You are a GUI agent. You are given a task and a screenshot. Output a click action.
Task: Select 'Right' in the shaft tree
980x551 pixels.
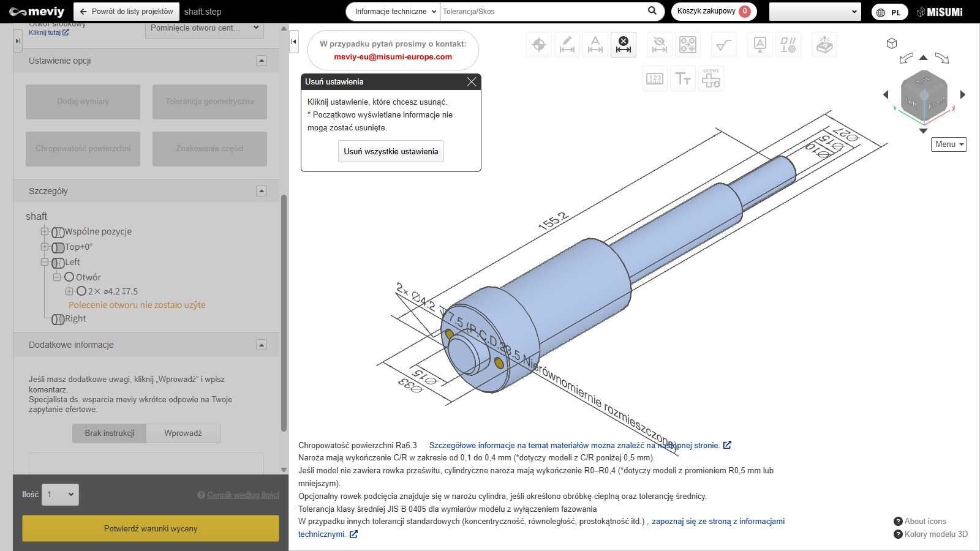tap(75, 319)
